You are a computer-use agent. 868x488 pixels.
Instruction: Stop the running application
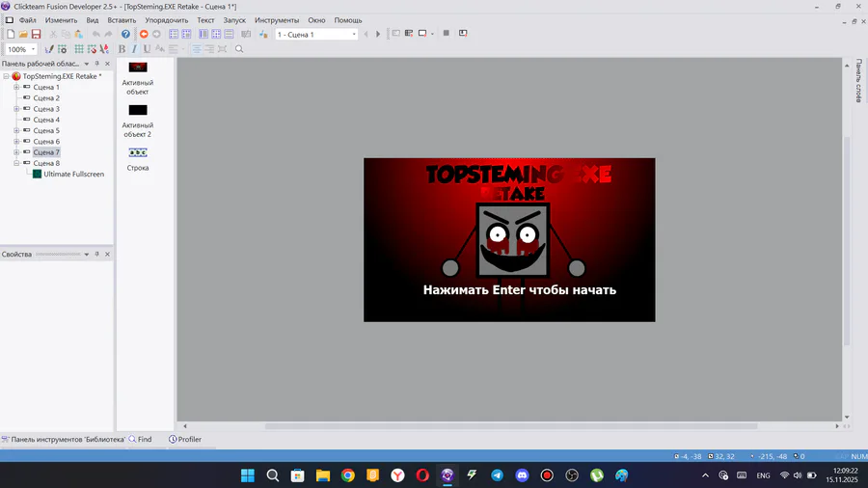pyautogui.click(x=447, y=33)
